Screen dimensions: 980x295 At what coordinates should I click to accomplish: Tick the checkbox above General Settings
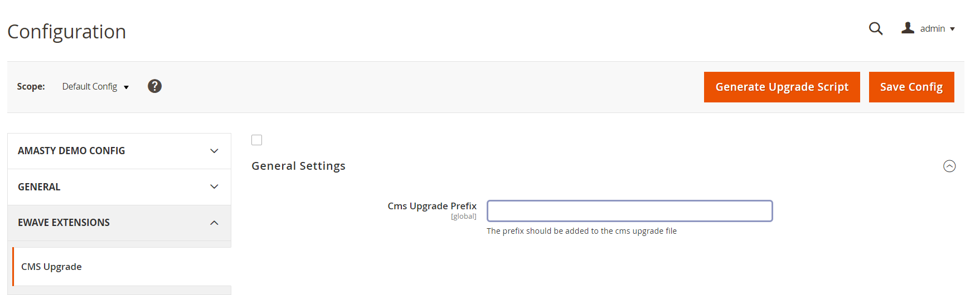tap(256, 140)
